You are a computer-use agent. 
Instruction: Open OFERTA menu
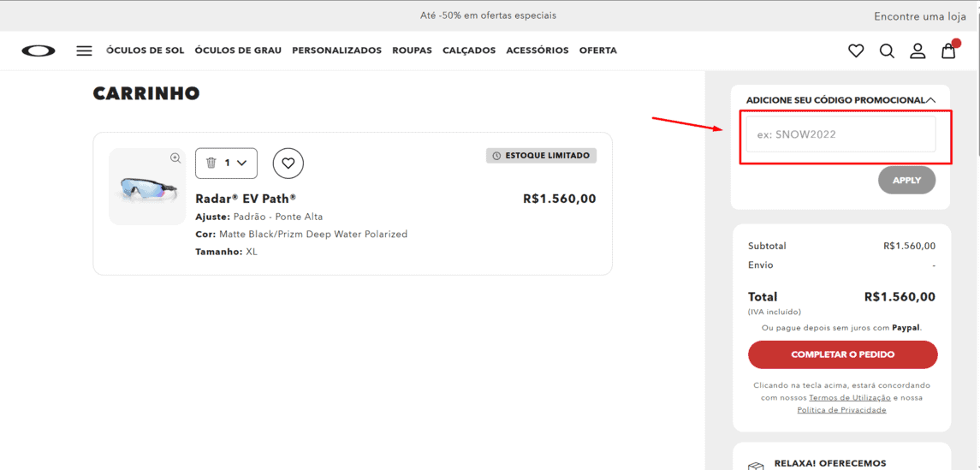tap(598, 51)
